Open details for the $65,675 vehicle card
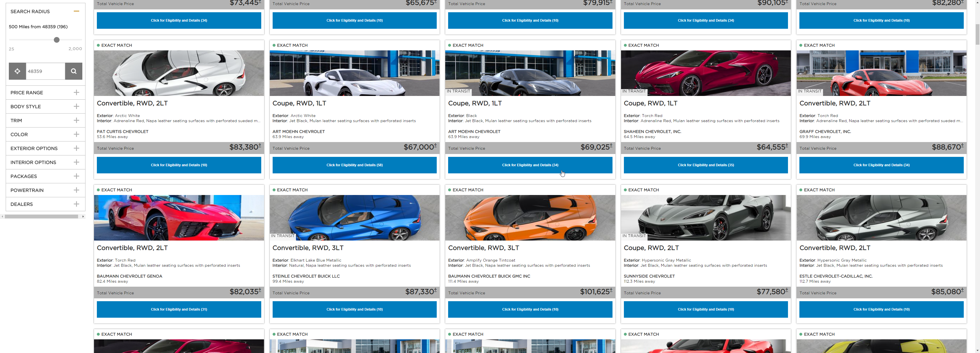This screenshot has height=353, width=980. 355,20
